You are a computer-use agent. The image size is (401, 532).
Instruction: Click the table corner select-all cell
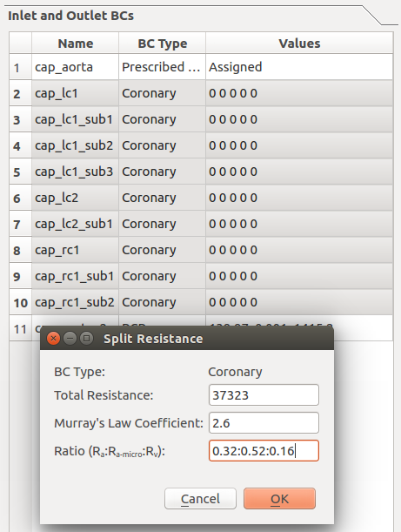pos(20,43)
